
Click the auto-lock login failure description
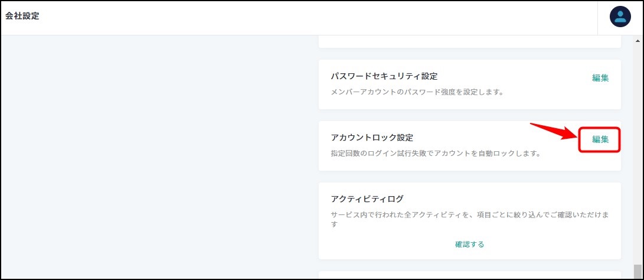pyautogui.click(x=436, y=154)
